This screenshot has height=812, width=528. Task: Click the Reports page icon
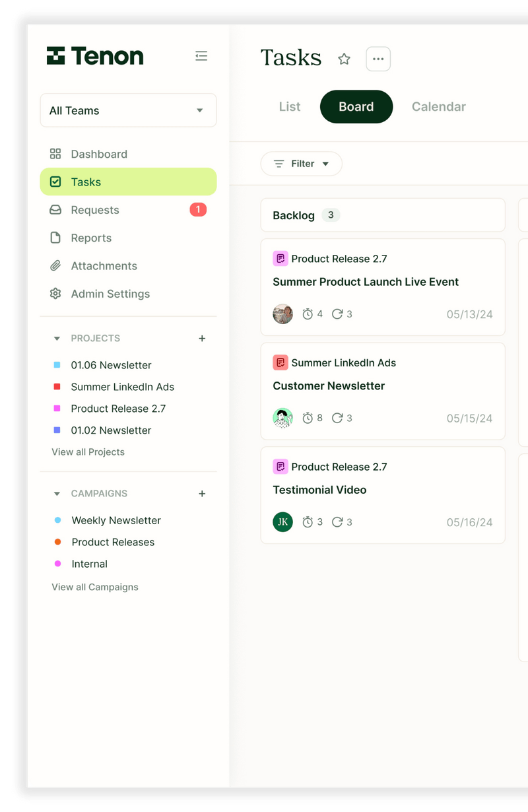[x=56, y=238]
